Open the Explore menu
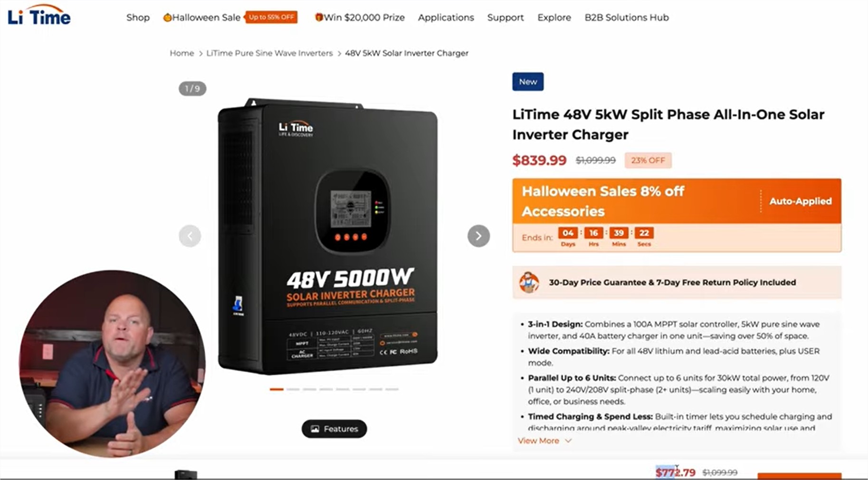Image resolution: width=868 pixels, height=480 pixels. pyautogui.click(x=554, y=18)
